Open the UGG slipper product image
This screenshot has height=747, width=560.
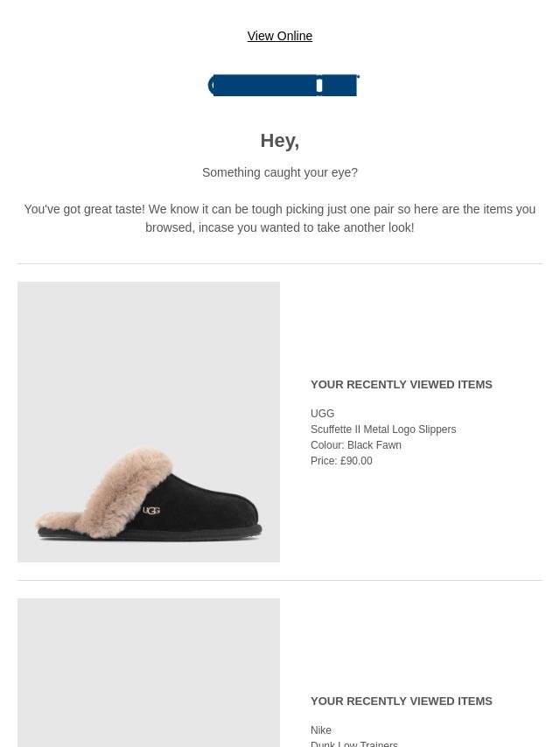149,422
